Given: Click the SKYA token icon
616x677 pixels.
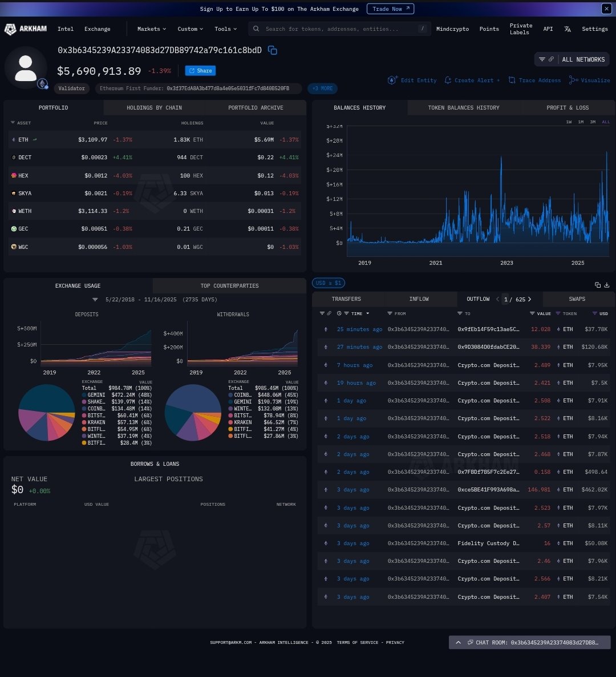Looking at the screenshot, I should click(x=14, y=193).
